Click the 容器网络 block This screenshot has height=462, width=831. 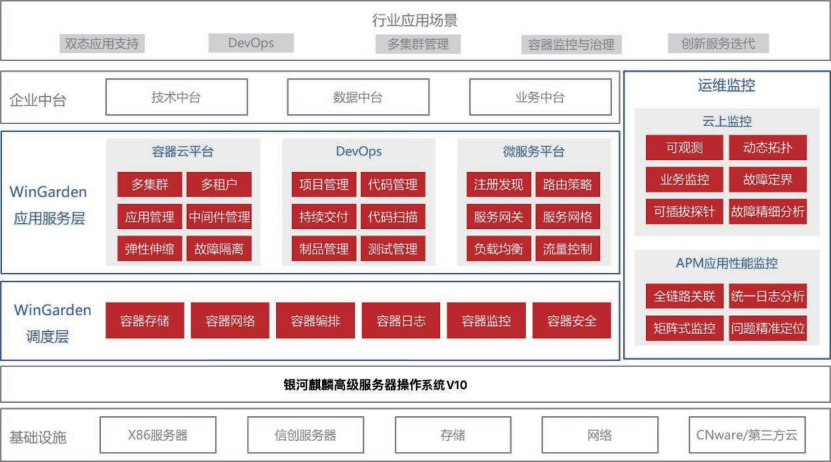pyautogui.click(x=230, y=321)
